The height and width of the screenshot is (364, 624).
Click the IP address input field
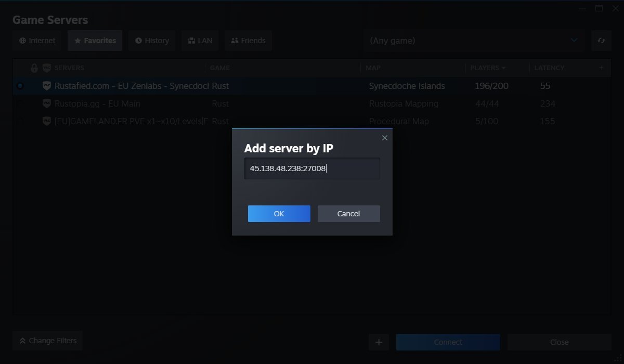coord(312,168)
